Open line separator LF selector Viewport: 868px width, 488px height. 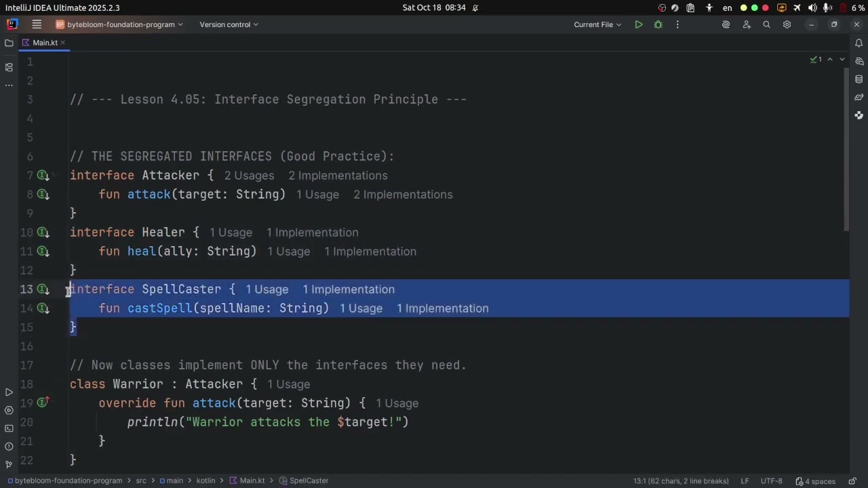tap(745, 481)
